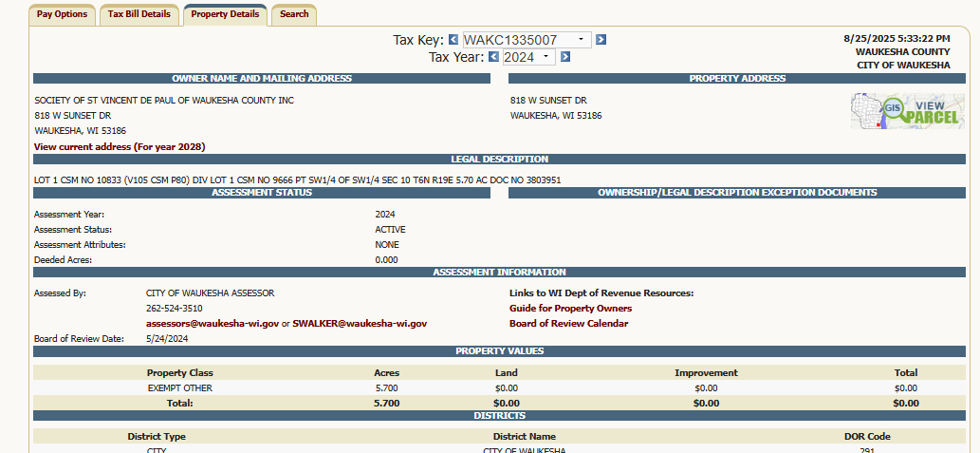
Task: Open the Board of Review Calendar
Action: 568,324
